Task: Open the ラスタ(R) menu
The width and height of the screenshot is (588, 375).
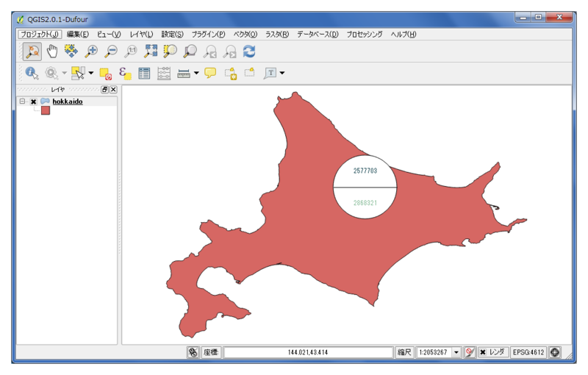Action: point(277,34)
